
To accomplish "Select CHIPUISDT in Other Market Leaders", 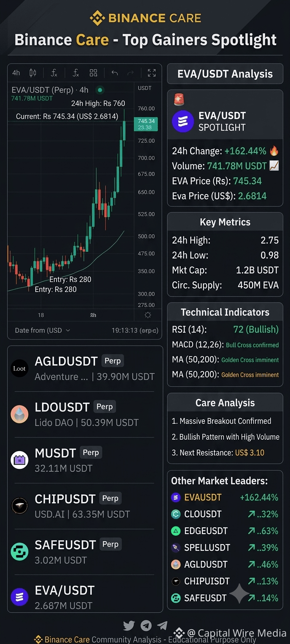I will coord(207,581).
